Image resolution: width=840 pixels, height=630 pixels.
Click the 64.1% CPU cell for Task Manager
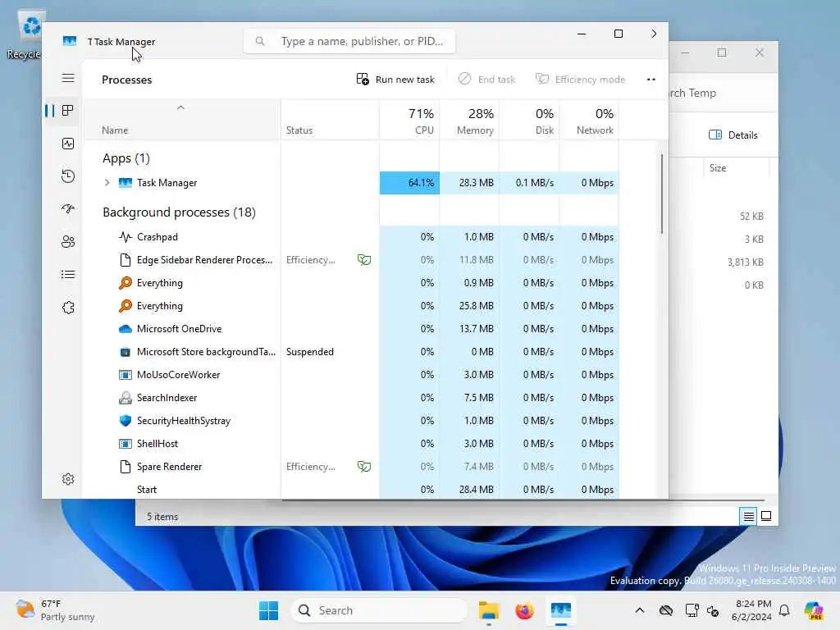410,183
